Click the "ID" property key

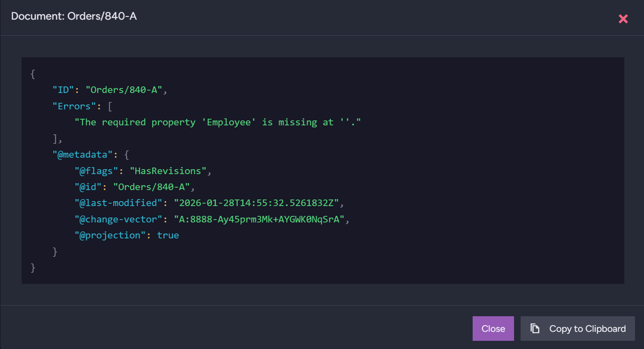63,90
